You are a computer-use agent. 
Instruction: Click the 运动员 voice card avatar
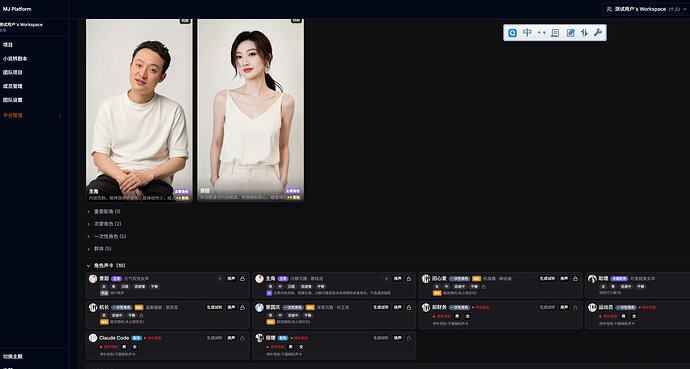coord(592,308)
